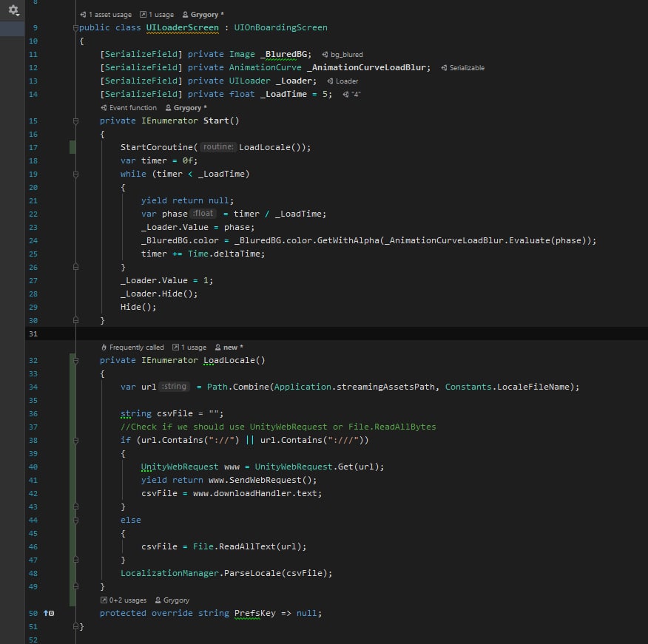Collapse the if block fold on line 38
Viewport: 648px width, 644px height.
75,441
